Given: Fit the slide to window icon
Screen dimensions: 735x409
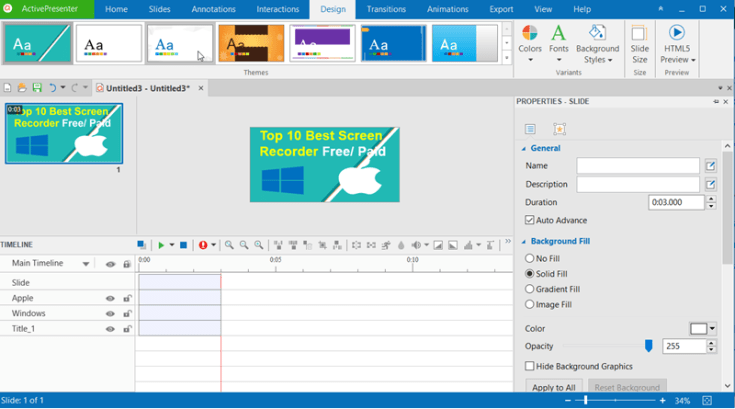Looking at the screenshot, I should click(707, 401).
